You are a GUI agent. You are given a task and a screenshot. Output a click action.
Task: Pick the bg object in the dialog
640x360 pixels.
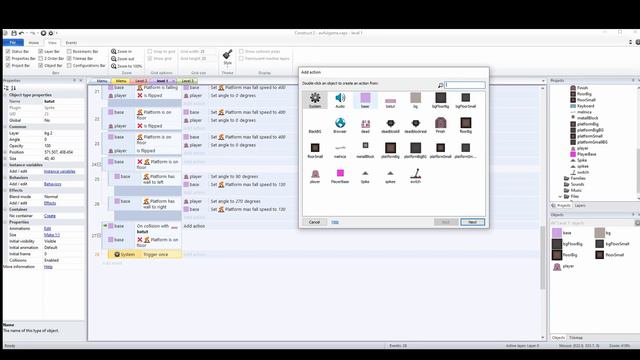point(416,100)
